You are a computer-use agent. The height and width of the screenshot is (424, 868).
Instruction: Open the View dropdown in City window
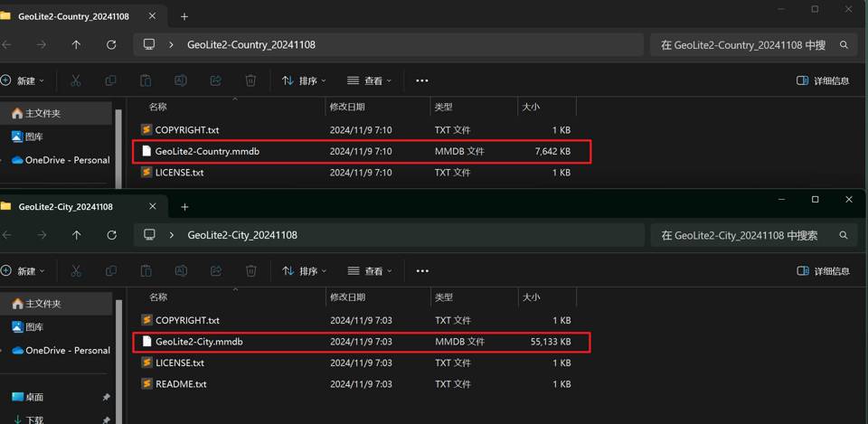tap(370, 271)
